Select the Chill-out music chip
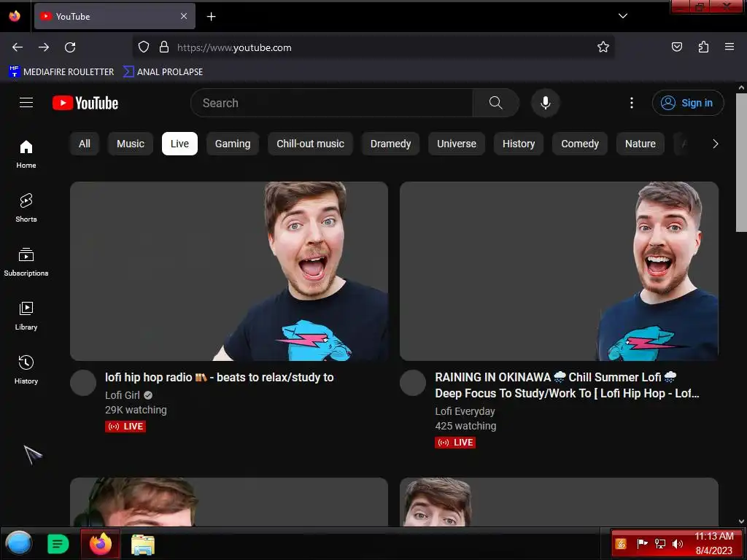Image resolution: width=747 pixels, height=560 pixels. [x=310, y=144]
